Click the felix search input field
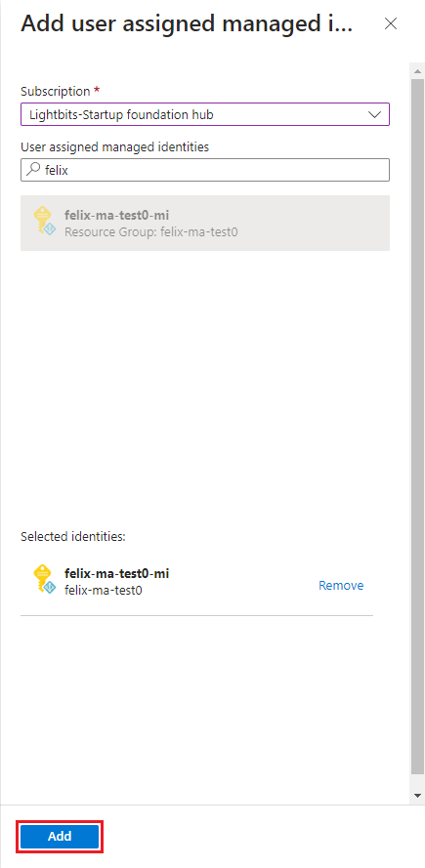The height and width of the screenshot is (868, 425). pos(205,170)
